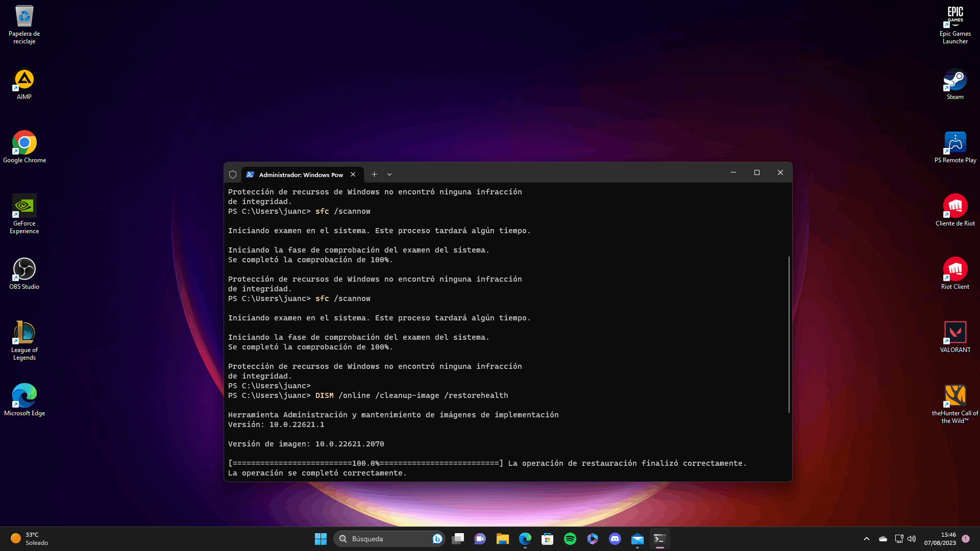980x551 pixels.
Task: Click the terminal vertical scrollbar
Action: coord(789,334)
